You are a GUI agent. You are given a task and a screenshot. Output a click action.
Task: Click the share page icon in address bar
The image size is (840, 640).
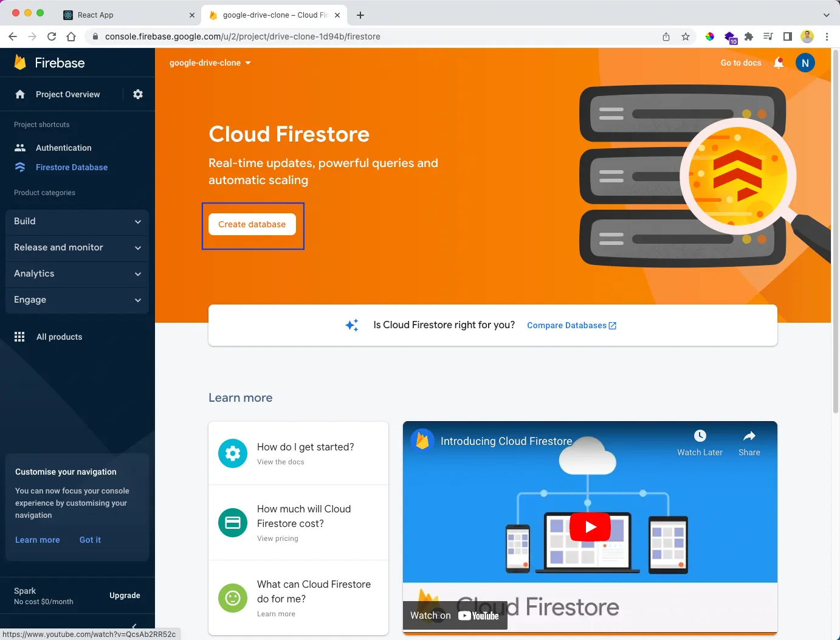click(x=666, y=36)
